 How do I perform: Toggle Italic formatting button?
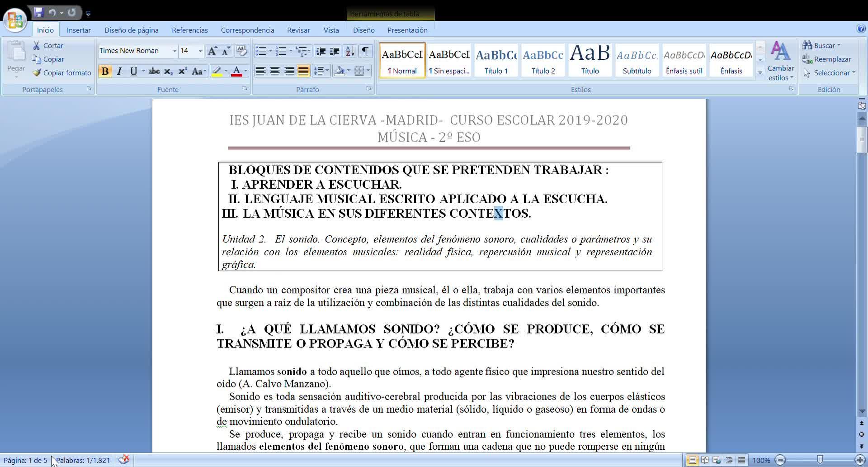tap(119, 71)
